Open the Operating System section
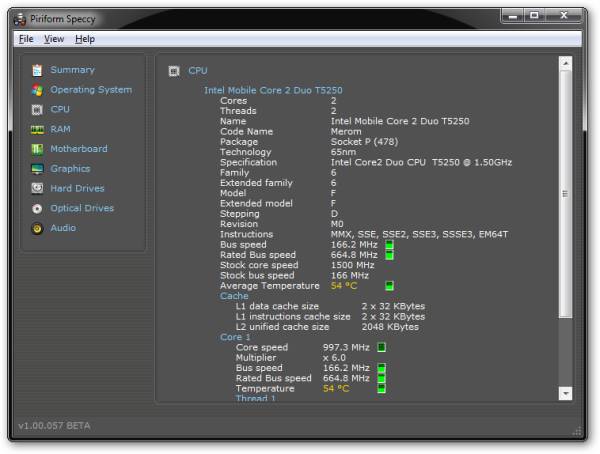 (x=91, y=90)
